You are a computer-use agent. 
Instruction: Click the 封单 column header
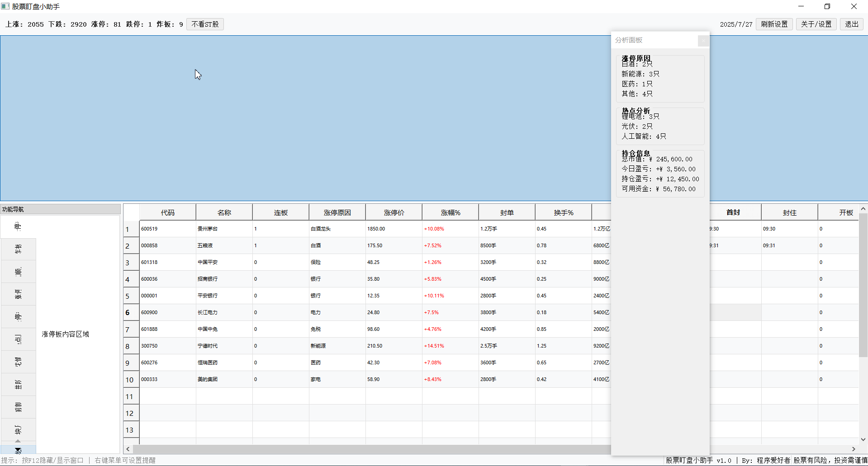(507, 212)
